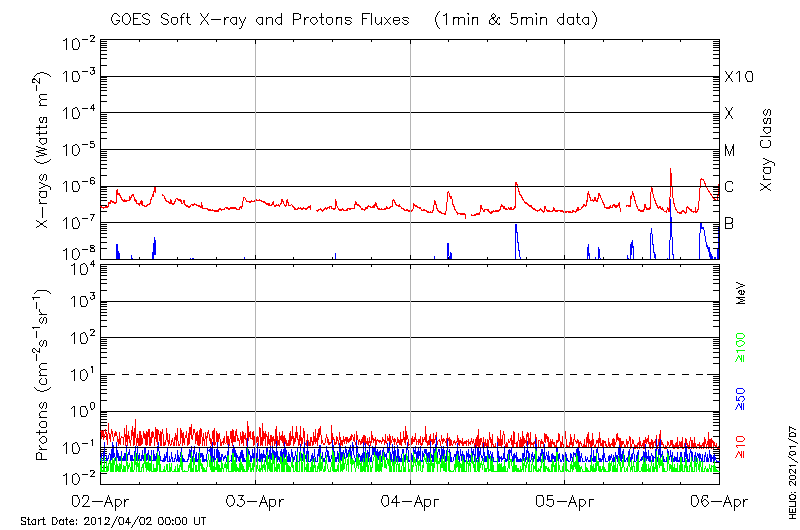
Task: Click the 06-Apr date label
Action: tap(719, 502)
